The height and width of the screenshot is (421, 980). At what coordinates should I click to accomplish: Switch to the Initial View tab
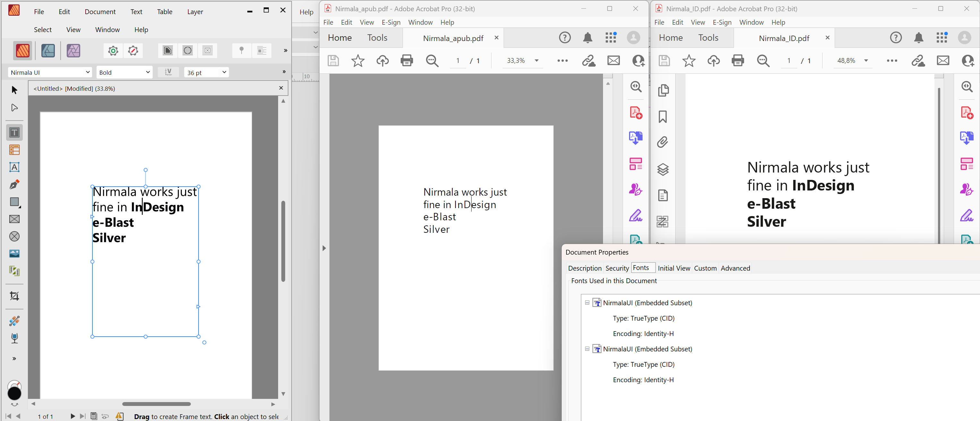[x=674, y=268]
